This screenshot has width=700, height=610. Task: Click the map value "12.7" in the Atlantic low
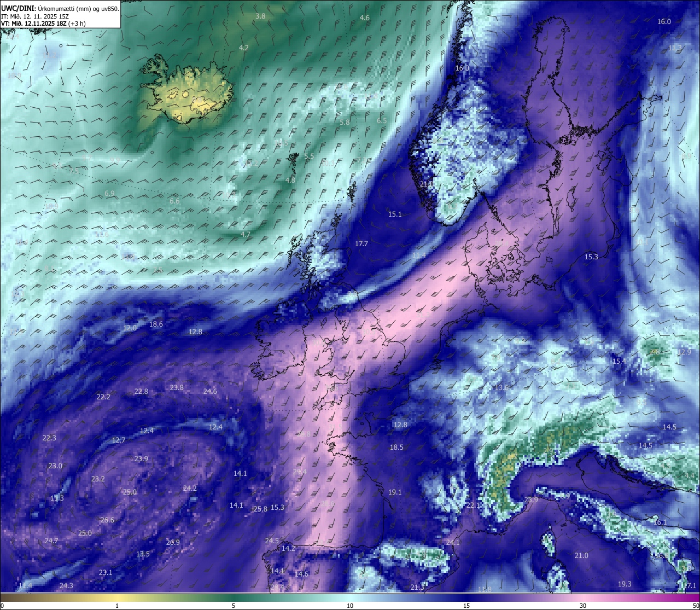[x=119, y=440]
